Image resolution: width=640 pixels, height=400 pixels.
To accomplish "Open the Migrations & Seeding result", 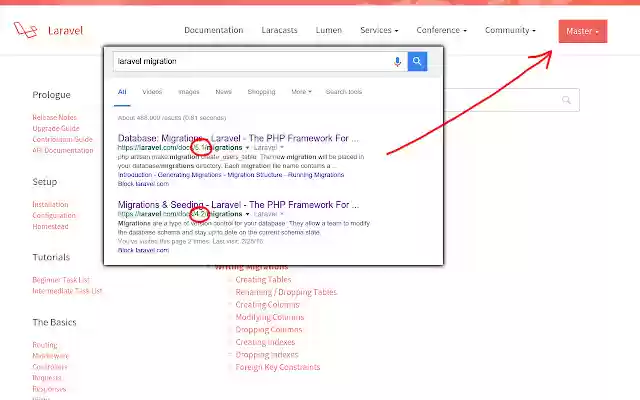I will pyautogui.click(x=238, y=204).
